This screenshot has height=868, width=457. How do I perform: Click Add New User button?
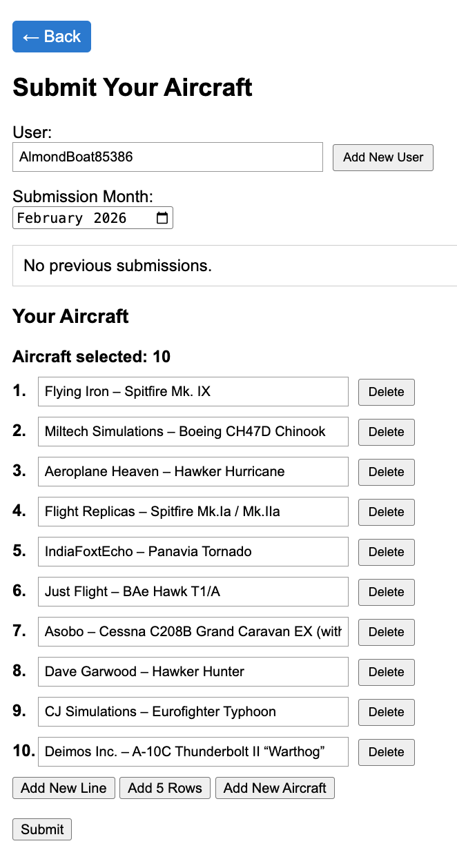(383, 157)
